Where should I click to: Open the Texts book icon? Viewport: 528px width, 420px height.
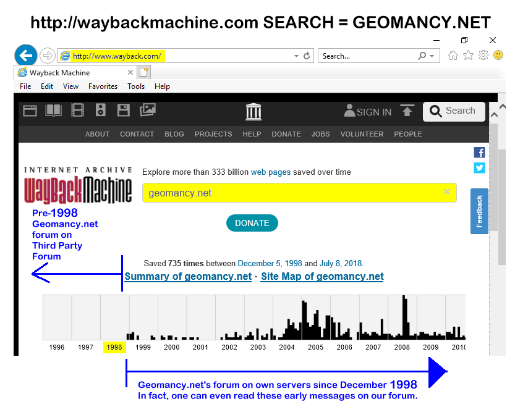pos(54,111)
